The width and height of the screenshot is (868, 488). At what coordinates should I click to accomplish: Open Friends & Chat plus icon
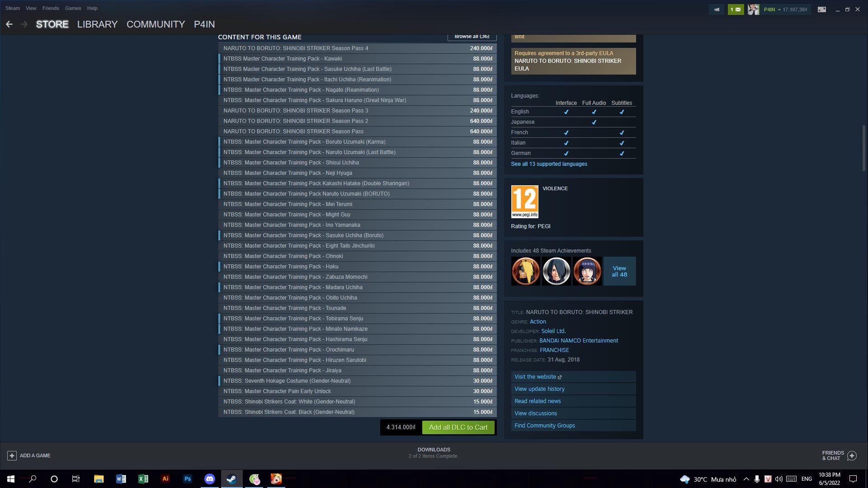[852, 455]
